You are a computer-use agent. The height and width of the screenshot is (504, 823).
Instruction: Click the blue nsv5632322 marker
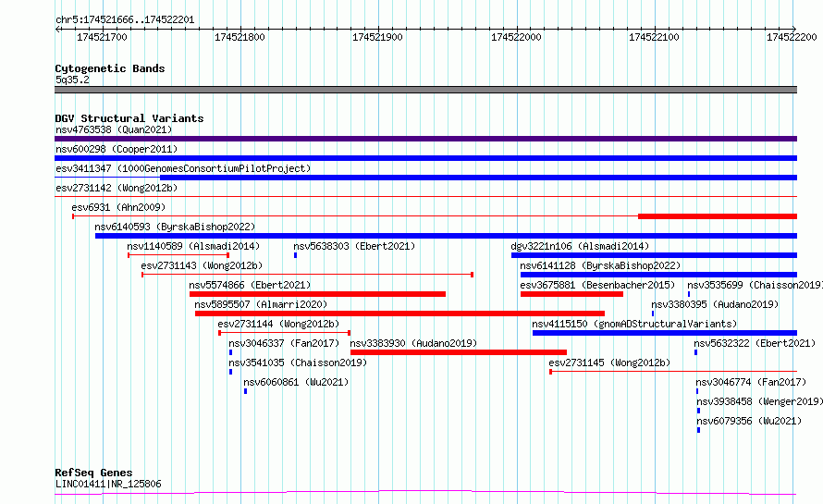(696, 352)
